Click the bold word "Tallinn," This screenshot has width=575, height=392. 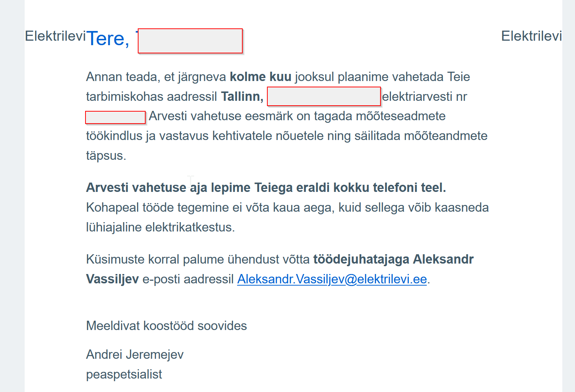(242, 96)
